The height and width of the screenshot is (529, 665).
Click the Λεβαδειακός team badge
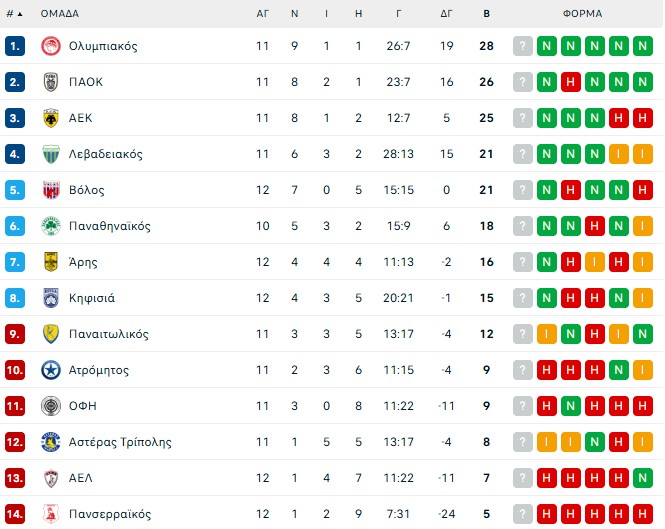(51, 154)
